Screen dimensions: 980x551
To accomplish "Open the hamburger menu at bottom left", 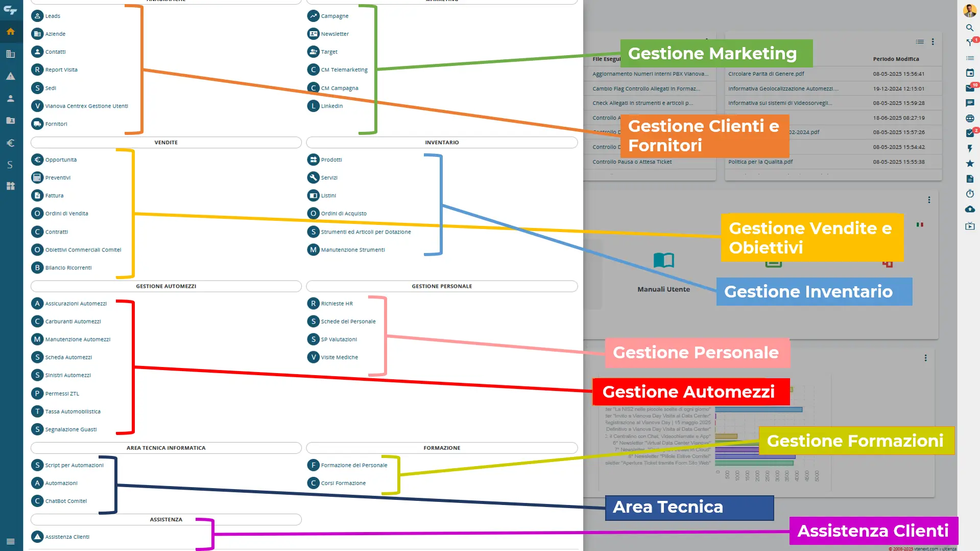I will 11,541.
